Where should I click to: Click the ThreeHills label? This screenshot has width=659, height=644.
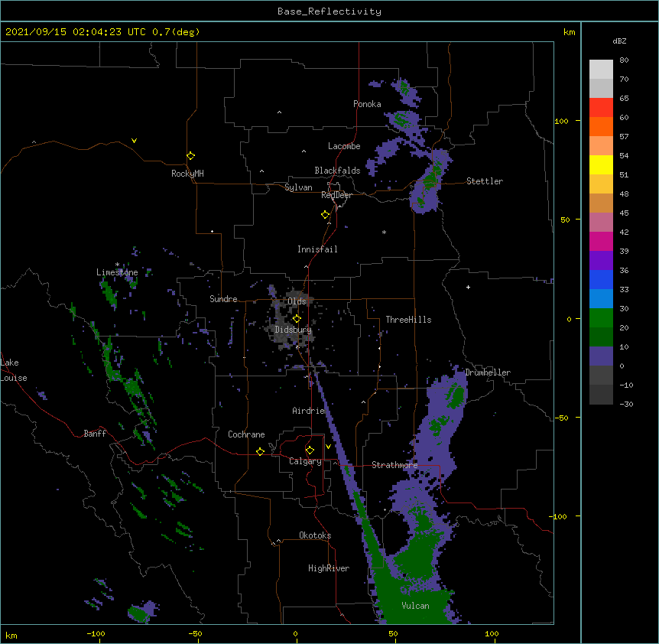pyautogui.click(x=408, y=320)
